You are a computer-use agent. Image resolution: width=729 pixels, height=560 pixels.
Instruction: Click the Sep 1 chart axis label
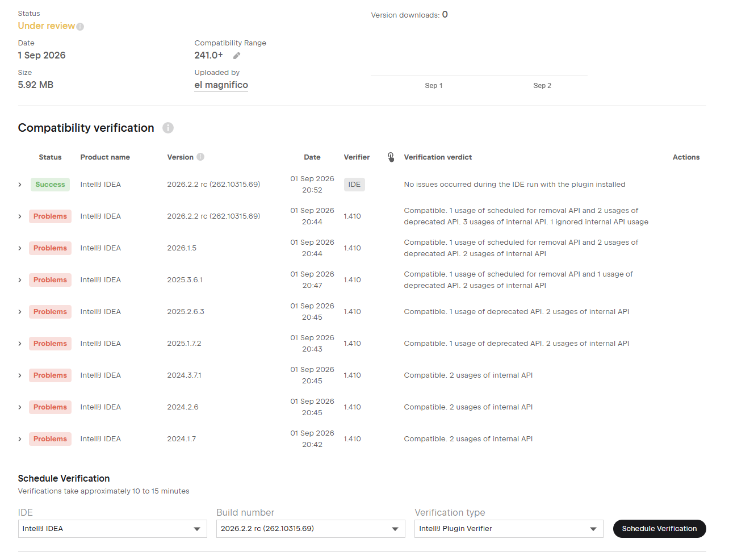click(434, 86)
